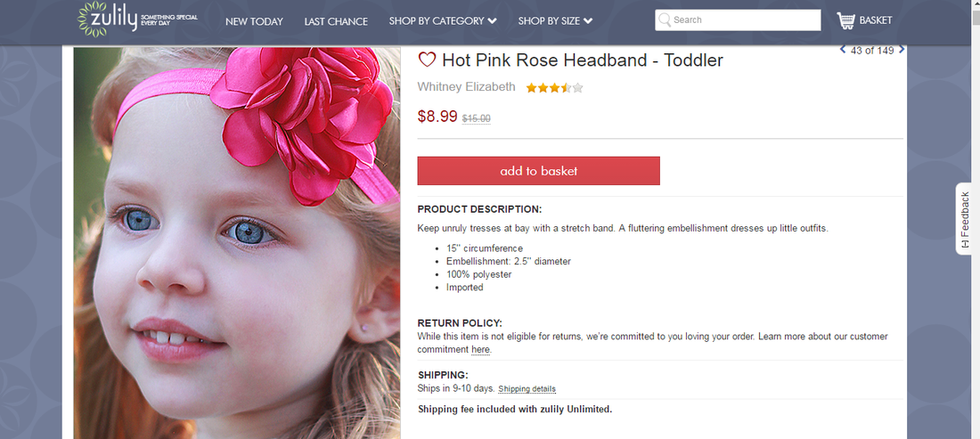Open customer commitment 'here' link

(x=481, y=350)
